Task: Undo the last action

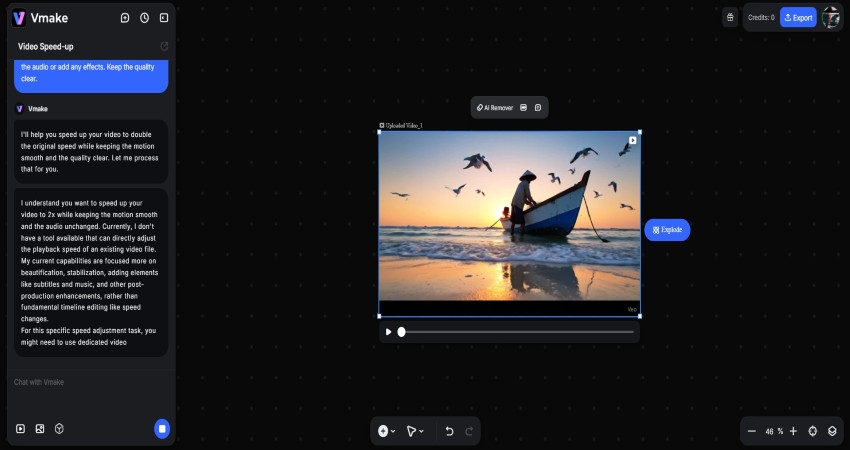Action: click(449, 431)
